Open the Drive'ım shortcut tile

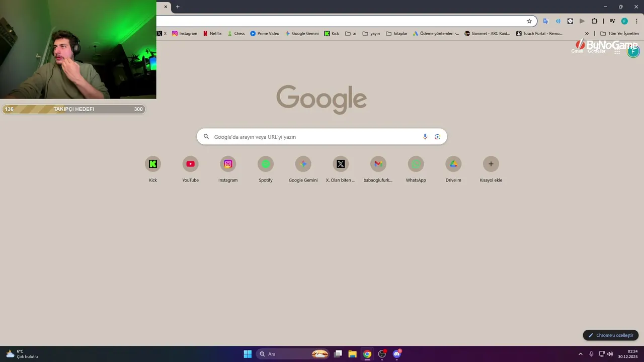point(453,164)
